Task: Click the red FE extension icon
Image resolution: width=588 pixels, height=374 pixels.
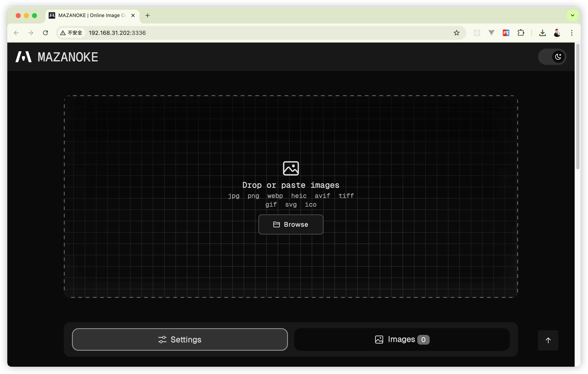Action: [506, 33]
